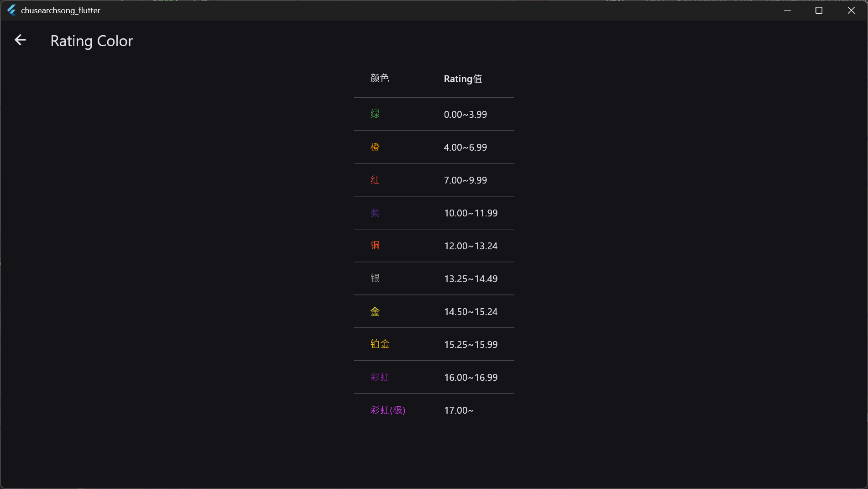This screenshot has width=868, height=489.
Task: Click the Flutter app logo icon
Action: point(11,10)
